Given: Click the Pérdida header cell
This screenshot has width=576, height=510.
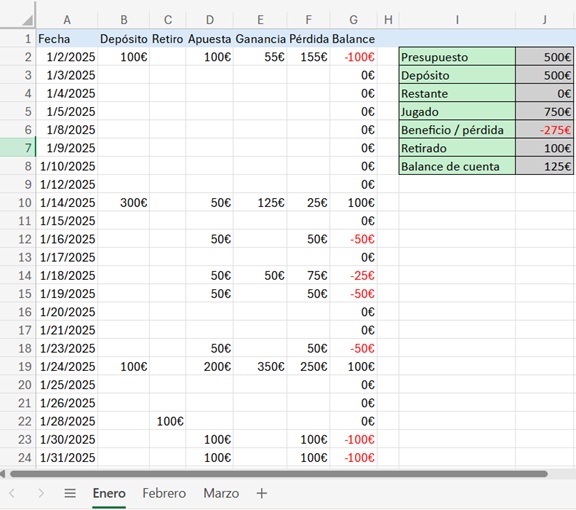Looking at the screenshot, I should [x=309, y=39].
